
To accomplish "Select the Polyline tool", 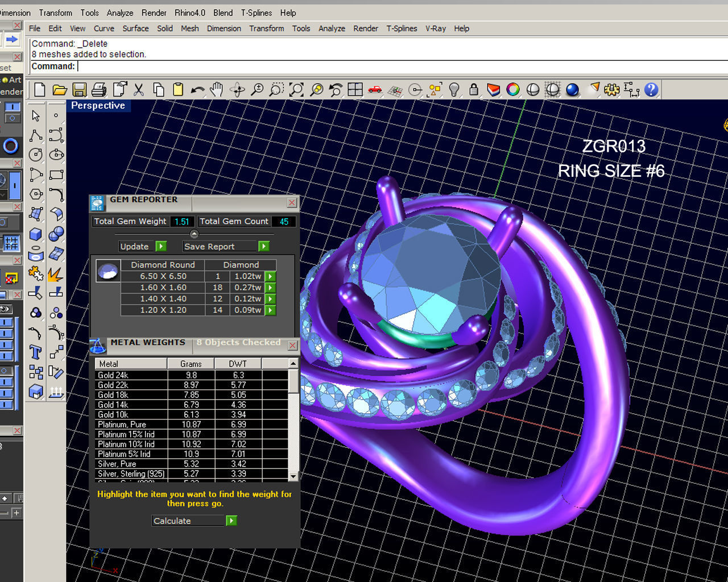I will [x=36, y=135].
